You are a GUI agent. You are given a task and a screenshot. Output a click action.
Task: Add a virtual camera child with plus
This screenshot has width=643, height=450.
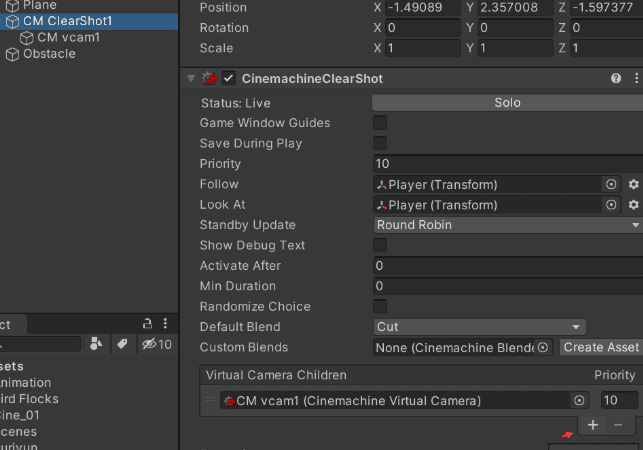pyautogui.click(x=593, y=425)
